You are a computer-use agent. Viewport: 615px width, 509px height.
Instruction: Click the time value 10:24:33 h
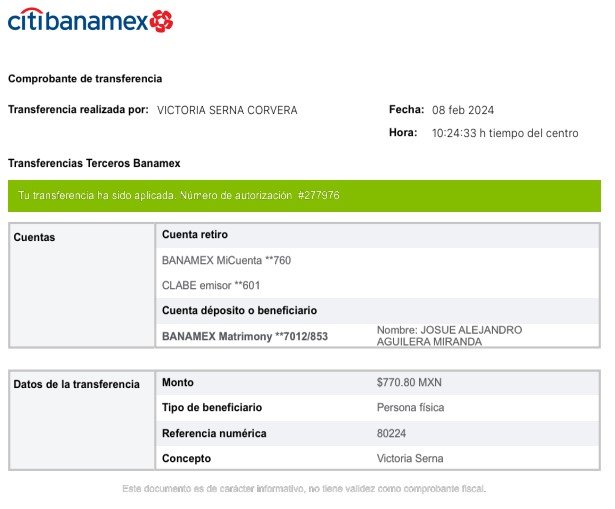[x=461, y=133]
